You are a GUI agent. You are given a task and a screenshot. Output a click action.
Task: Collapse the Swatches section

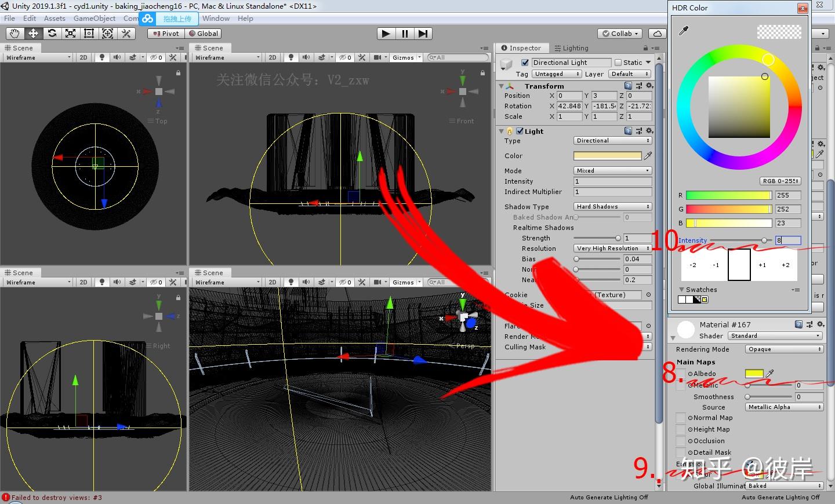click(x=682, y=290)
